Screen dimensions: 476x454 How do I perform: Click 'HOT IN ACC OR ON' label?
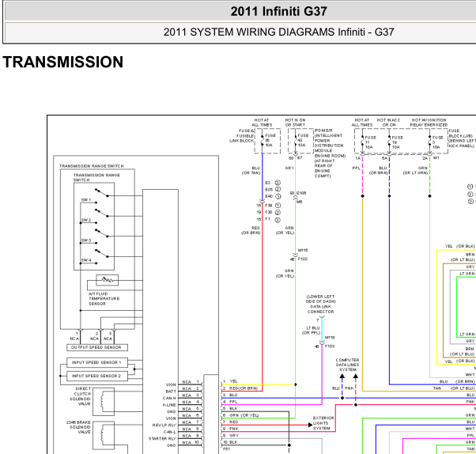click(x=388, y=123)
